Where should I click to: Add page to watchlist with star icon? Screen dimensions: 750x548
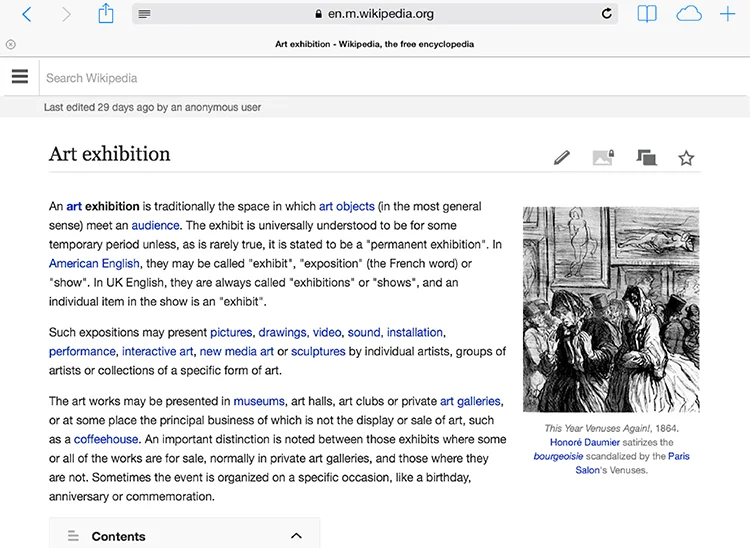pyautogui.click(x=686, y=158)
